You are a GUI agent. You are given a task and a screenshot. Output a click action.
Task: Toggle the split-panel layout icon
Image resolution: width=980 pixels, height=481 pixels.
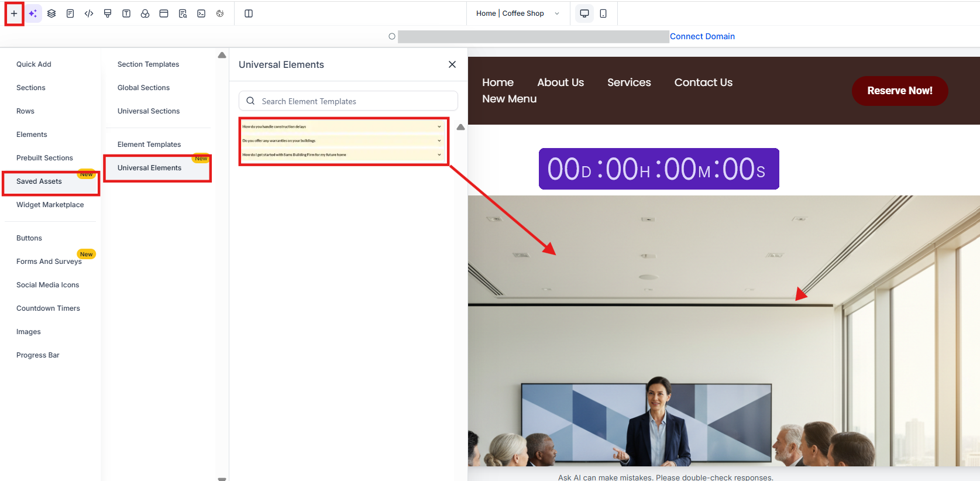(249, 13)
